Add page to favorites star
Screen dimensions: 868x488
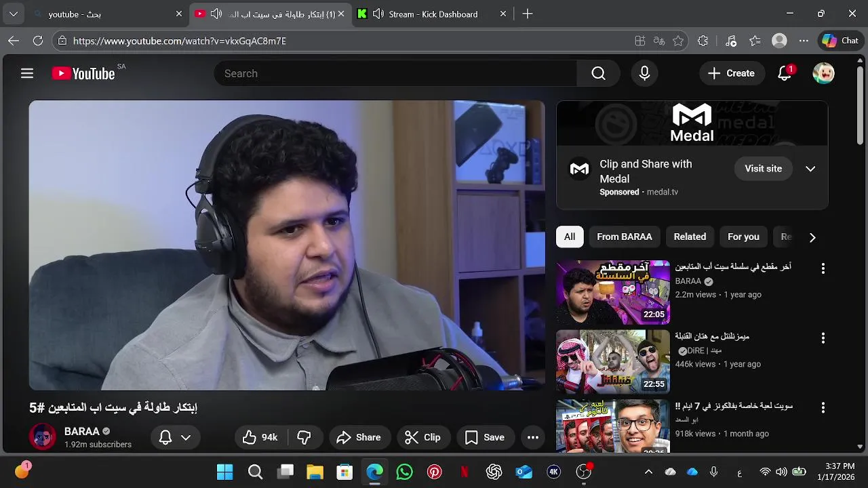tap(678, 41)
